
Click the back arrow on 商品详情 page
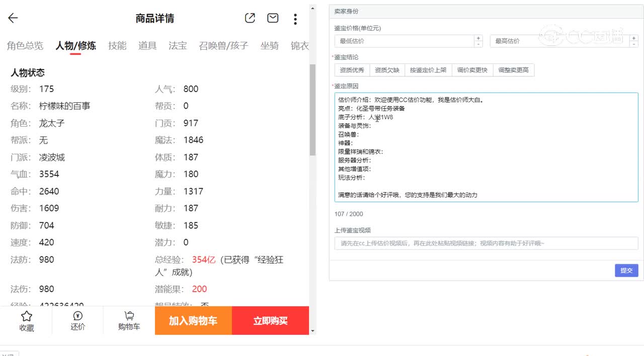coord(12,18)
